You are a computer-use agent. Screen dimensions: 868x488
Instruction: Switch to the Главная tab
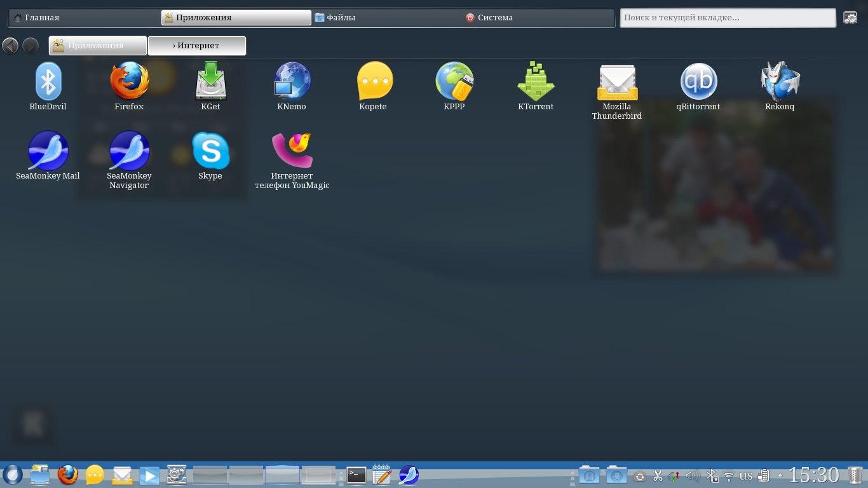pos(84,18)
